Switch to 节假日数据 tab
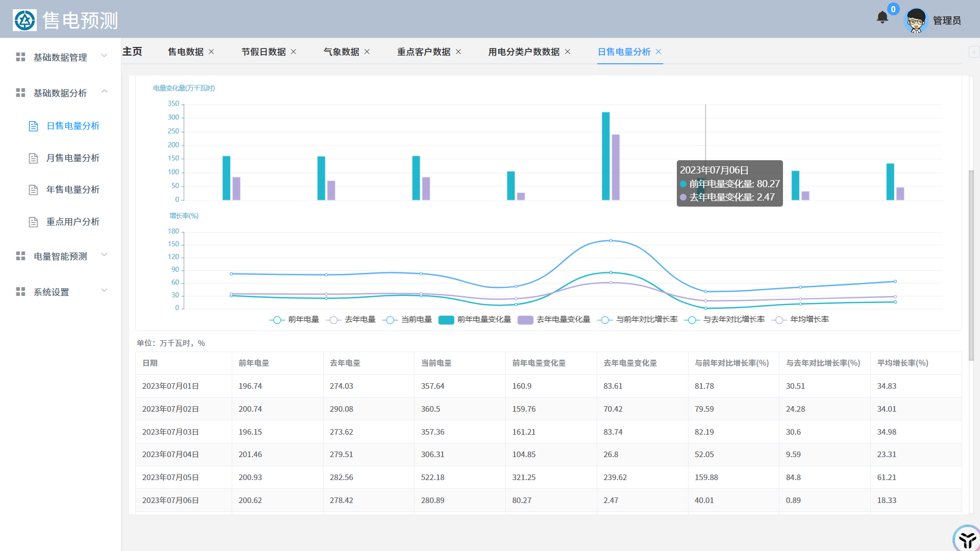 click(x=263, y=52)
